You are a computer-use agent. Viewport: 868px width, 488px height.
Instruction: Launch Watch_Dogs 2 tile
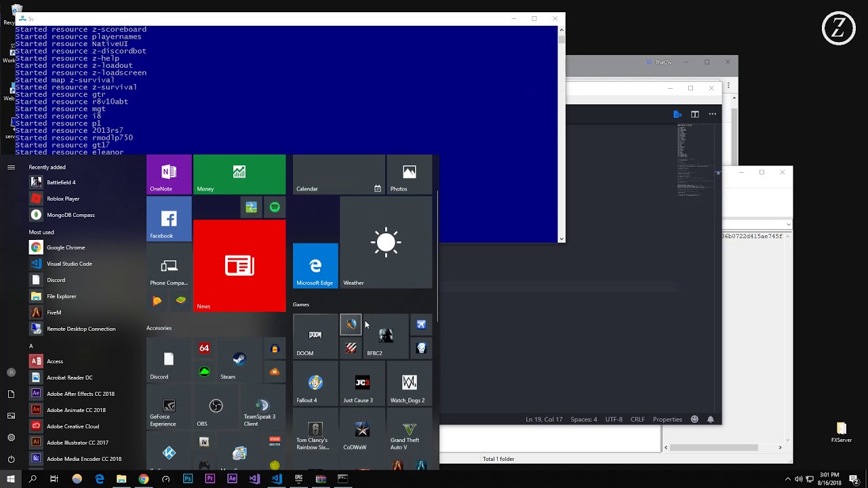click(409, 383)
